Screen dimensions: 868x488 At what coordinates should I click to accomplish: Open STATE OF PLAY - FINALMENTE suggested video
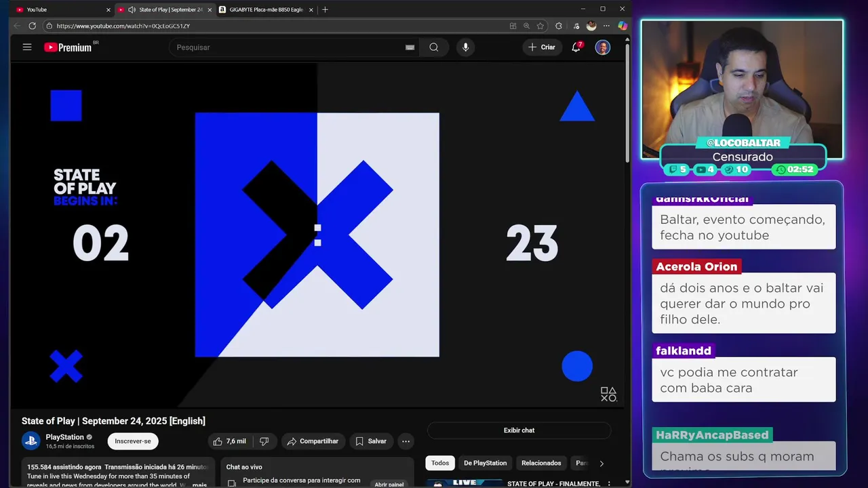coord(553,484)
